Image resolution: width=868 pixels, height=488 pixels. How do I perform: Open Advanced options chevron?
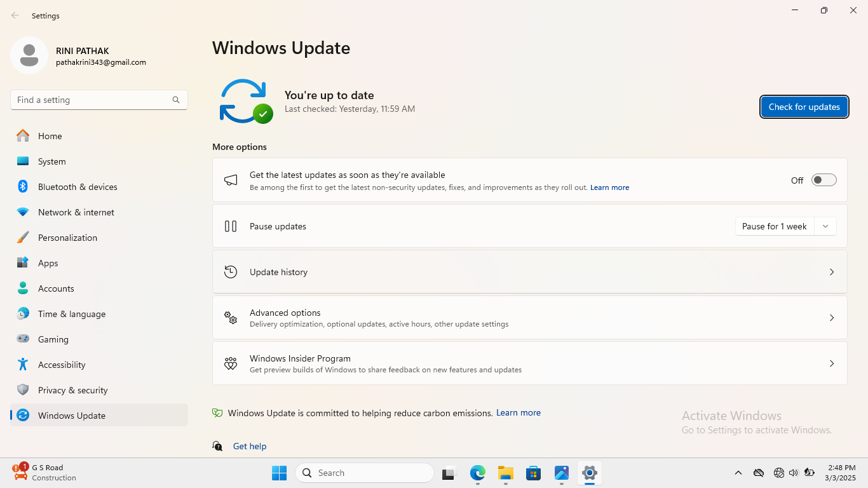[831, 318]
